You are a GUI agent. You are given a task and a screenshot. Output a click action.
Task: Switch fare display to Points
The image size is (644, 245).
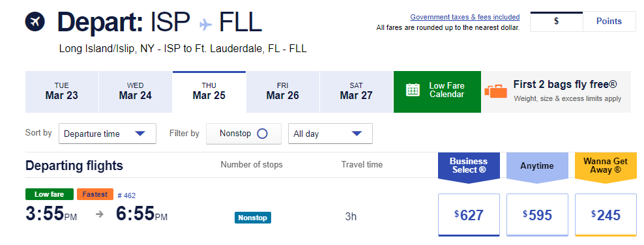(x=609, y=22)
